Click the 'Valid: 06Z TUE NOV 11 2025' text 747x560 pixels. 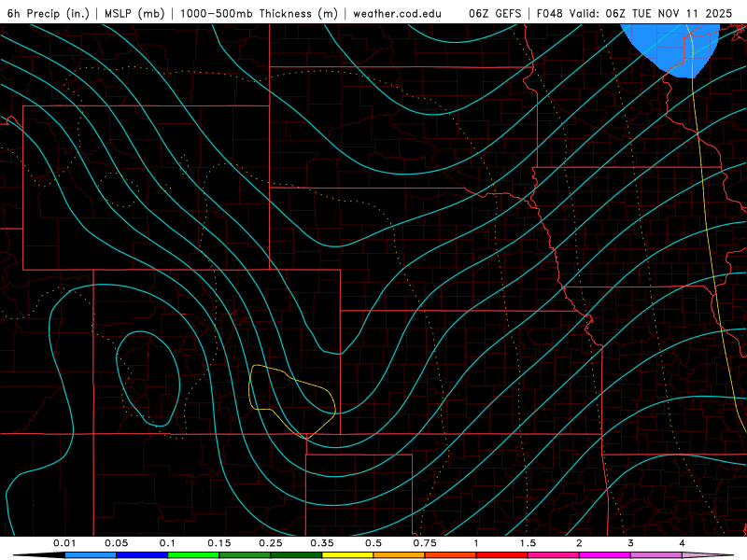pos(651,13)
